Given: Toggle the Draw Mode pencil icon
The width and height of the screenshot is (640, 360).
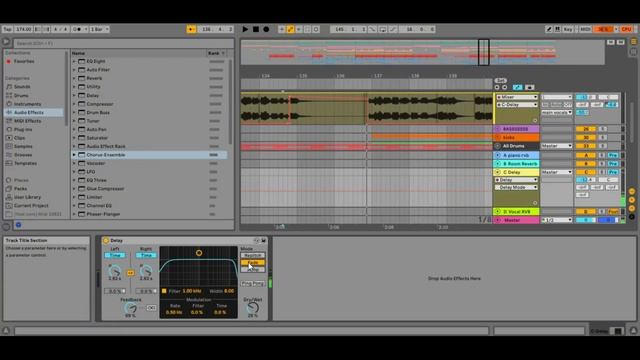Looking at the screenshot, I should point(549,29).
